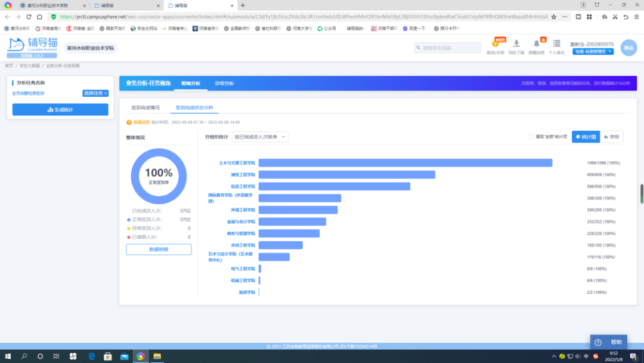This screenshot has width=644, height=363.
Task: Click the 我的下载 download icon
Action: click(516, 44)
